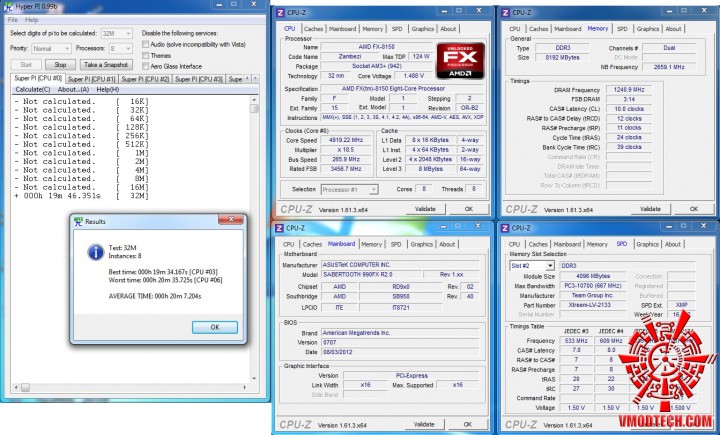Toggle the Aero Glass Interface checkbox

(146, 66)
